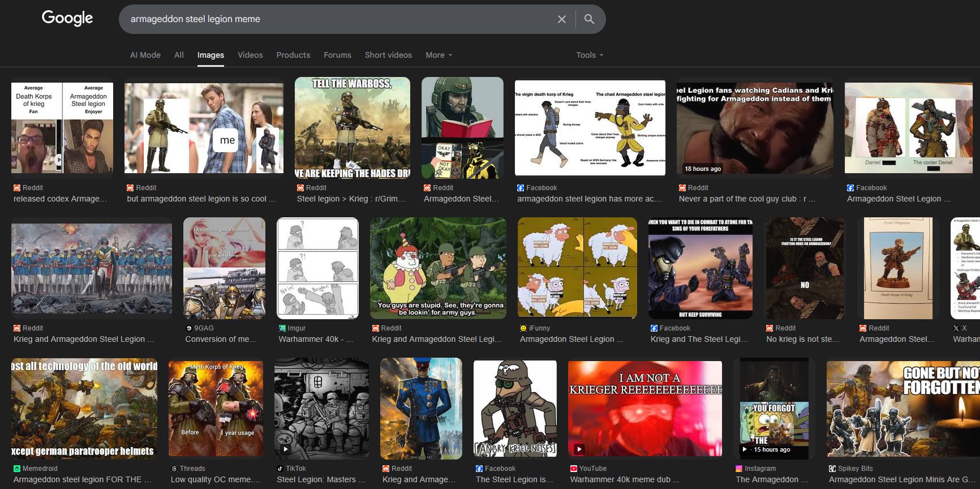Select the Images tab
This screenshot has width=980, height=489.
(210, 55)
